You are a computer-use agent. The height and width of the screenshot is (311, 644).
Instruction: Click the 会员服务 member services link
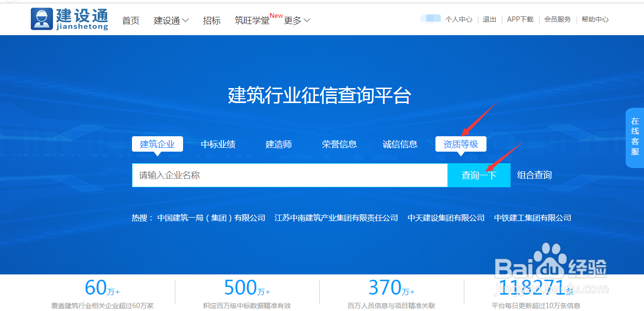point(557,20)
